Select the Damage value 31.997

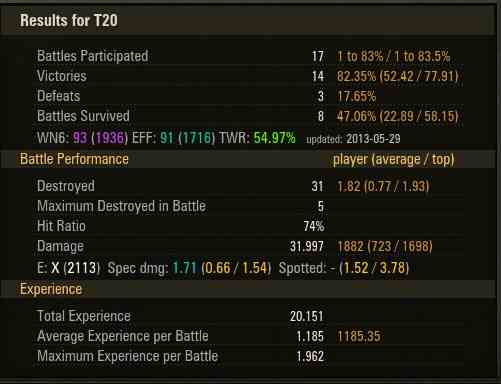(x=307, y=246)
